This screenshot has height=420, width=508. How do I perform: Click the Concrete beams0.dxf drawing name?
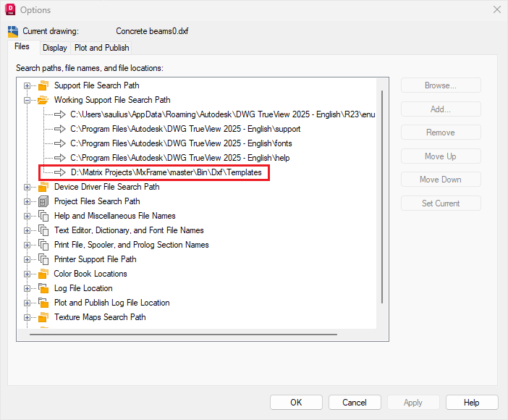click(x=152, y=31)
